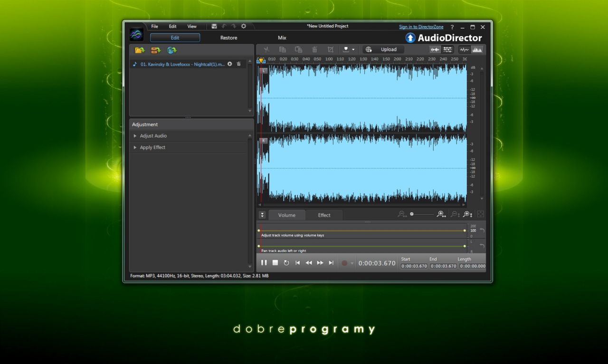Toggle the spectral frequency view button
This screenshot has height=364, width=608.
click(477, 49)
